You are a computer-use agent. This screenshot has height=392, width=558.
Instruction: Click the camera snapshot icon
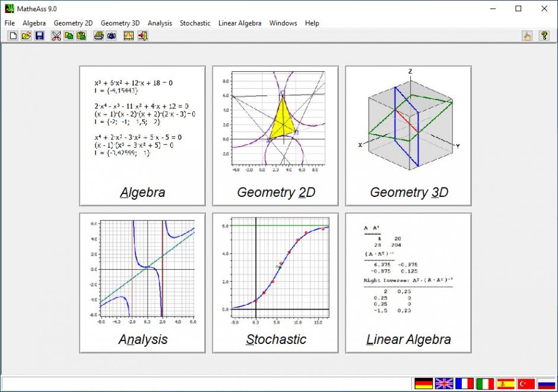[112, 36]
